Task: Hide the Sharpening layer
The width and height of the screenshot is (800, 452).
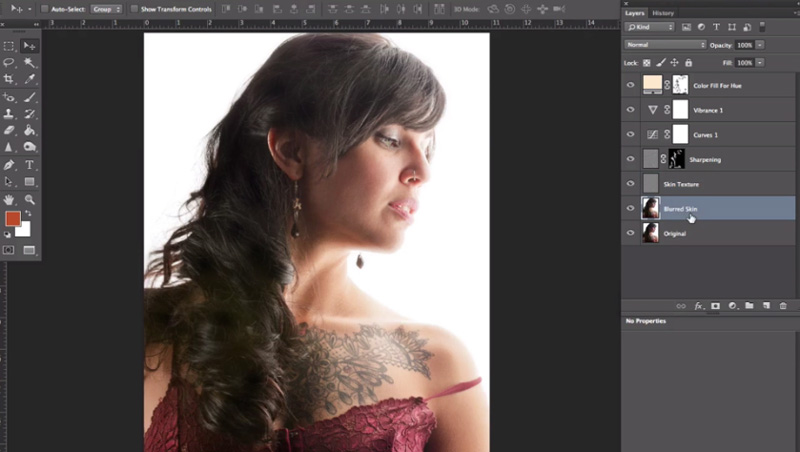Action: (630, 159)
